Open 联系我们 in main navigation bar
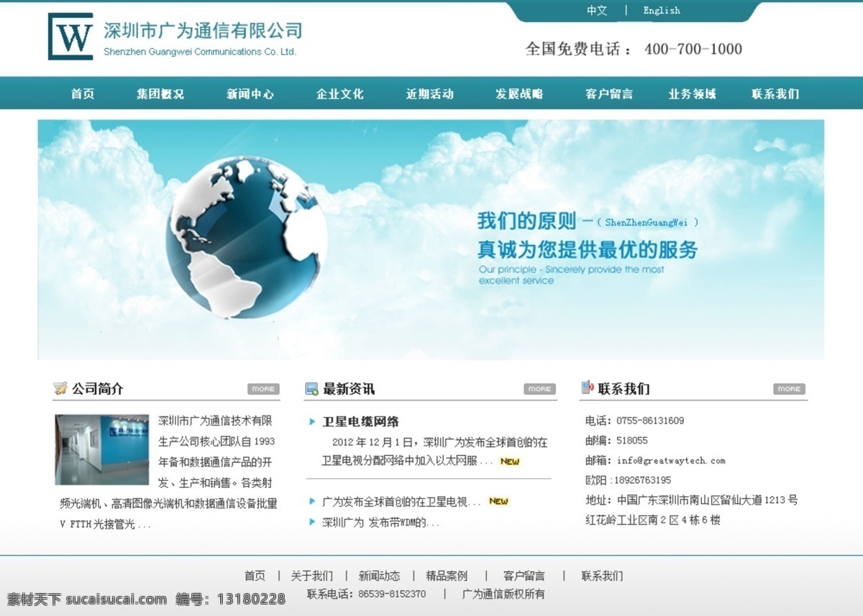 (x=775, y=93)
